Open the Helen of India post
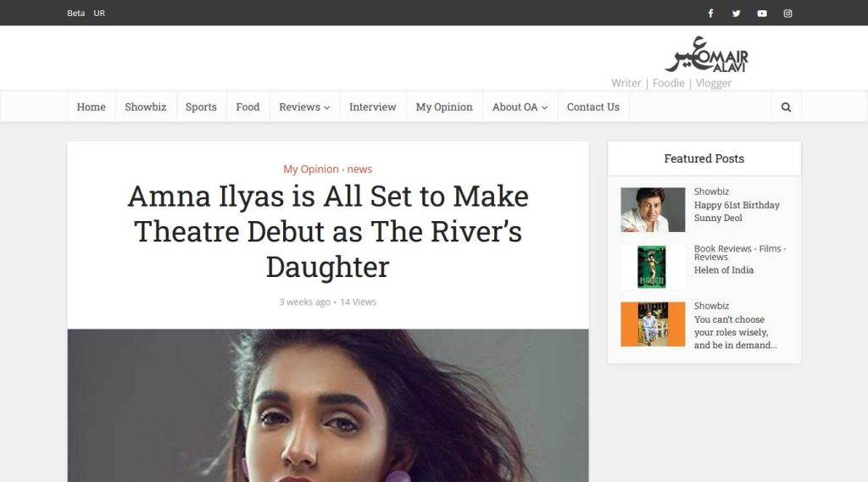Screen dimensions: 868x482 (724, 270)
